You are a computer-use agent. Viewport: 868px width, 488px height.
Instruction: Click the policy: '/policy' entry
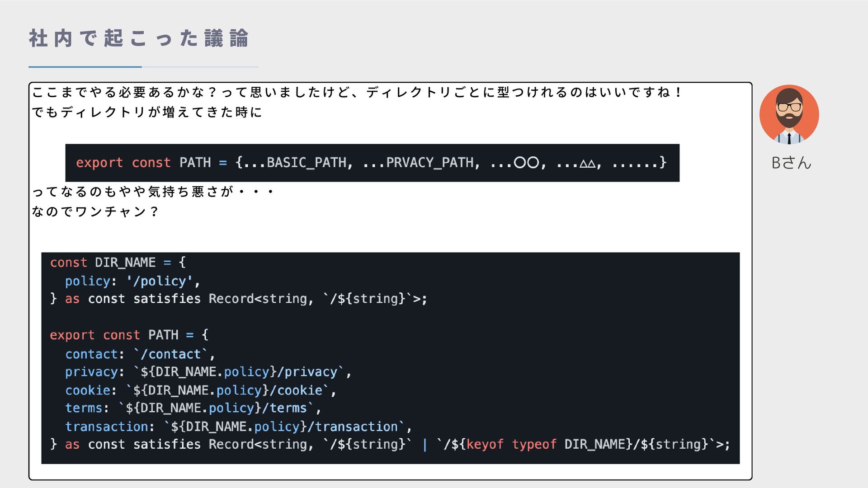click(x=132, y=281)
